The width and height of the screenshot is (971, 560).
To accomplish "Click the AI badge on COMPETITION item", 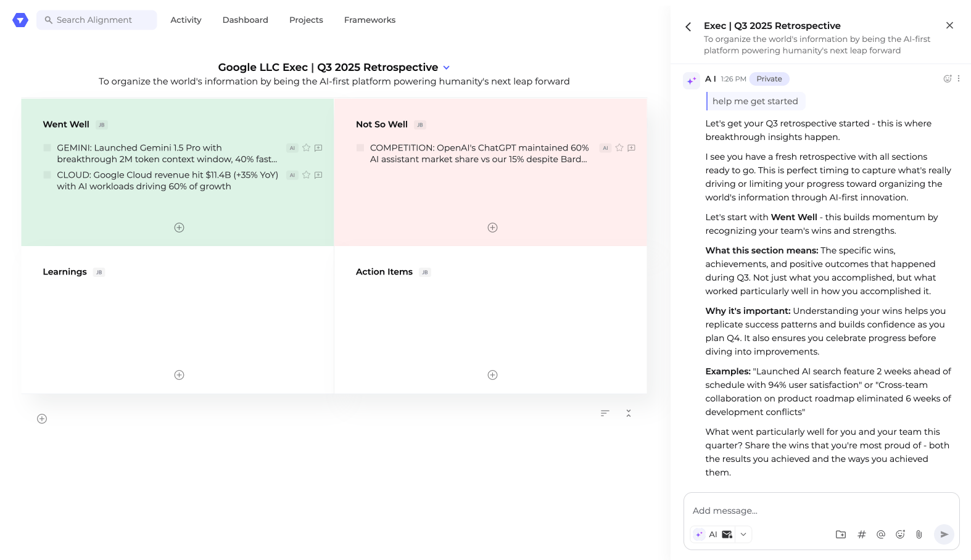I will (605, 148).
